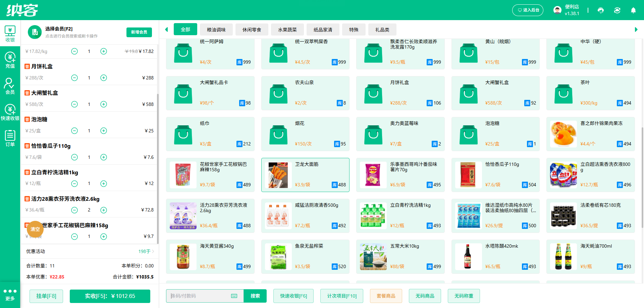Open 快速收银 quick checkout sidebar icon
Image resolution: width=644 pixels, height=308 pixels.
coord(10,112)
